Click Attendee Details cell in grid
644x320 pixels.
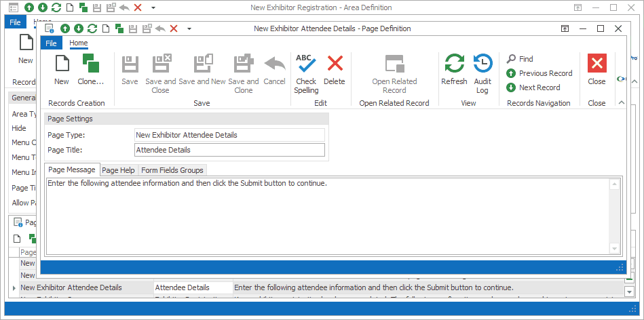[x=193, y=287]
